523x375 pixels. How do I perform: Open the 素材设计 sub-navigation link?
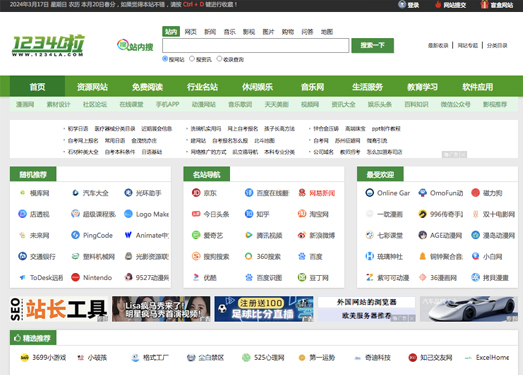58,104
